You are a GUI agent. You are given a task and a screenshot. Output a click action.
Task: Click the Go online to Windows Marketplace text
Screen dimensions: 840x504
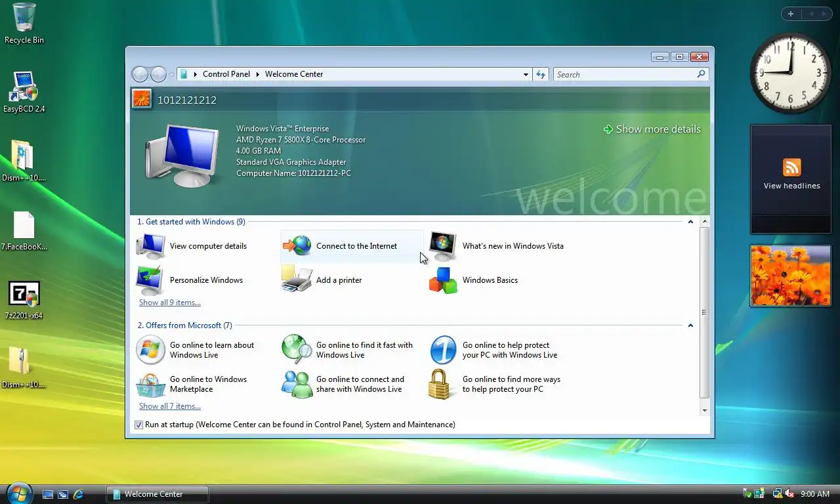click(x=208, y=384)
